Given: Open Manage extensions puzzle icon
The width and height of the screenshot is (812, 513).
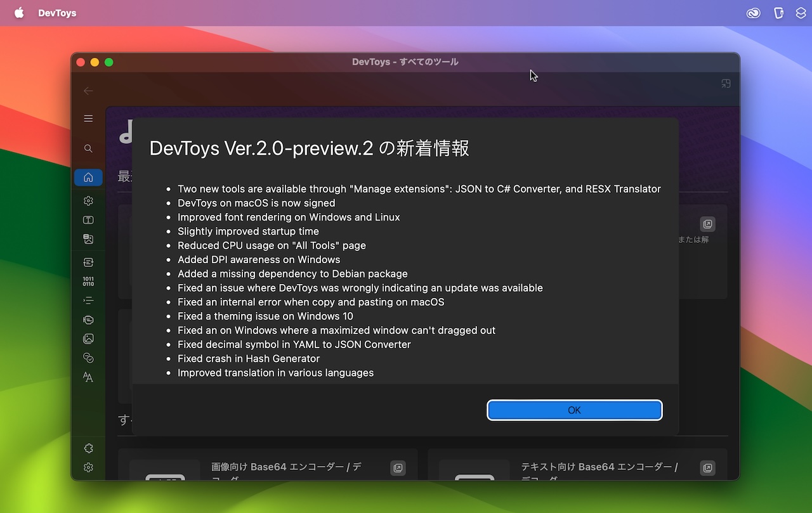Looking at the screenshot, I should [x=88, y=448].
